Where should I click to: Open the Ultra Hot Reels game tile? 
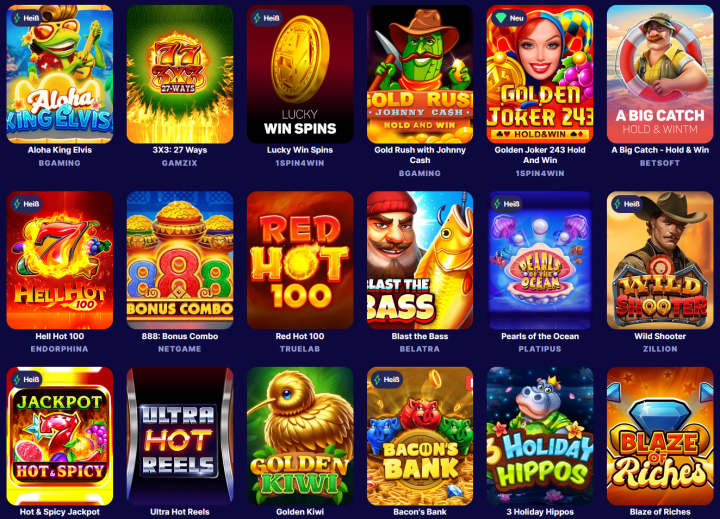180,436
